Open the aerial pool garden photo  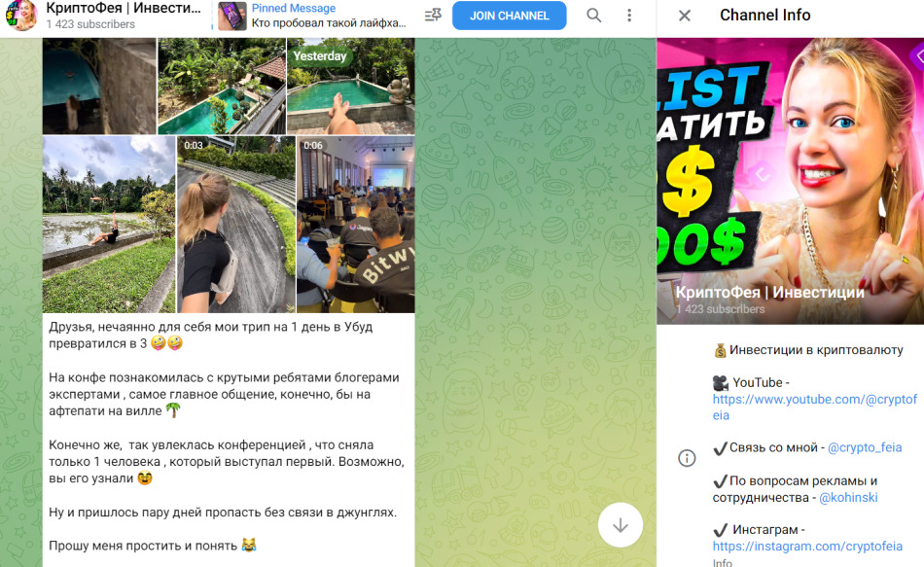tap(222, 86)
